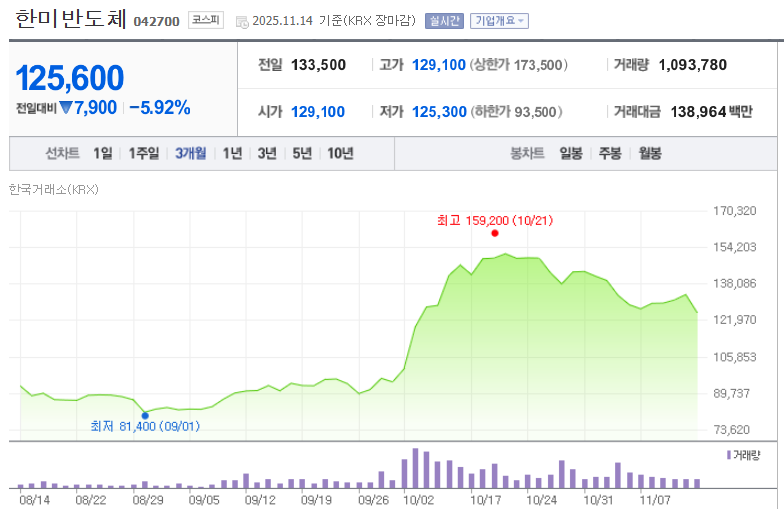
Task: Switch to the 3년 line chart
Action: tap(267, 153)
